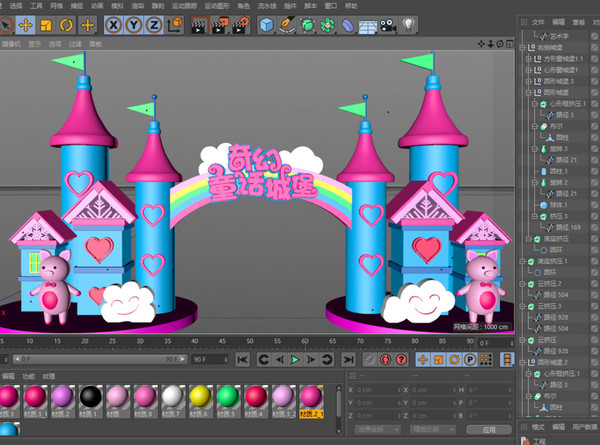Select the white 材质.7 material
This screenshot has height=445, width=600.
pos(173,401)
